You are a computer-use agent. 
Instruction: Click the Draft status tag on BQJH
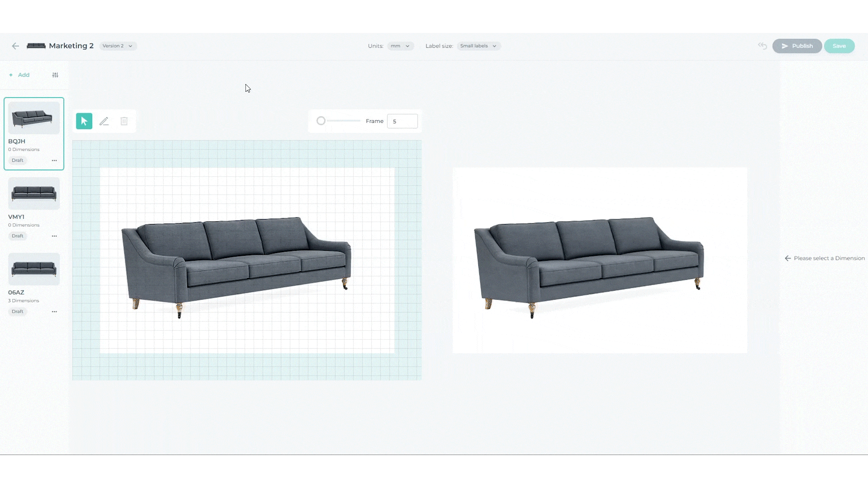(x=18, y=160)
